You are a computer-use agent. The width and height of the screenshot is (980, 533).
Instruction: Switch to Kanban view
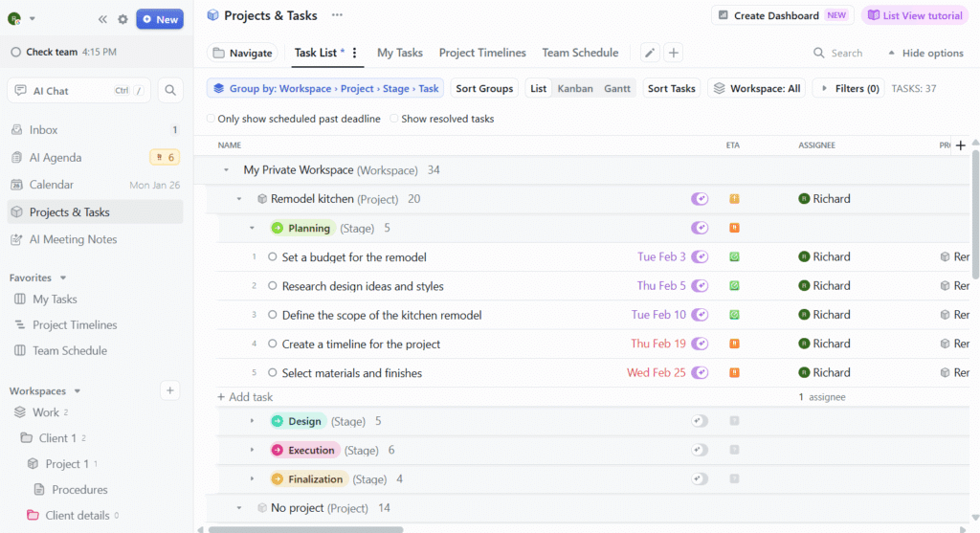[x=575, y=89]
